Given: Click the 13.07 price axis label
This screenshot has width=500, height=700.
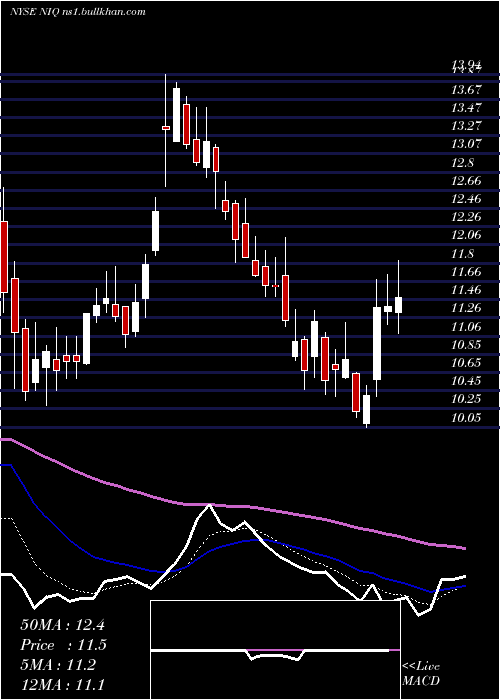Looking at the screenshot, I should pos(467,144).
